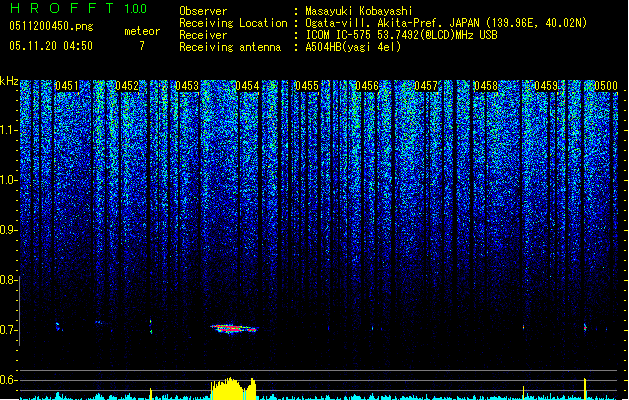
Task: Select antenna text A504HB(yagi 4el)
Action: coord(353,47)
